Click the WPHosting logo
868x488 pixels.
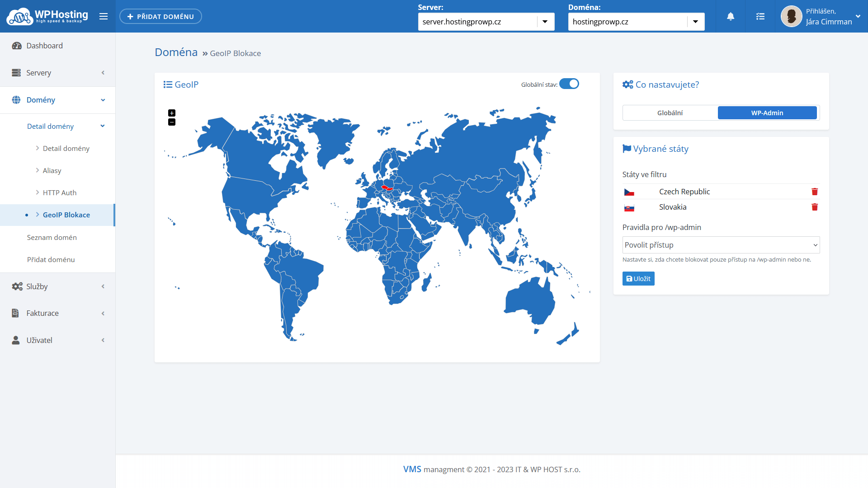coord(47,17)
